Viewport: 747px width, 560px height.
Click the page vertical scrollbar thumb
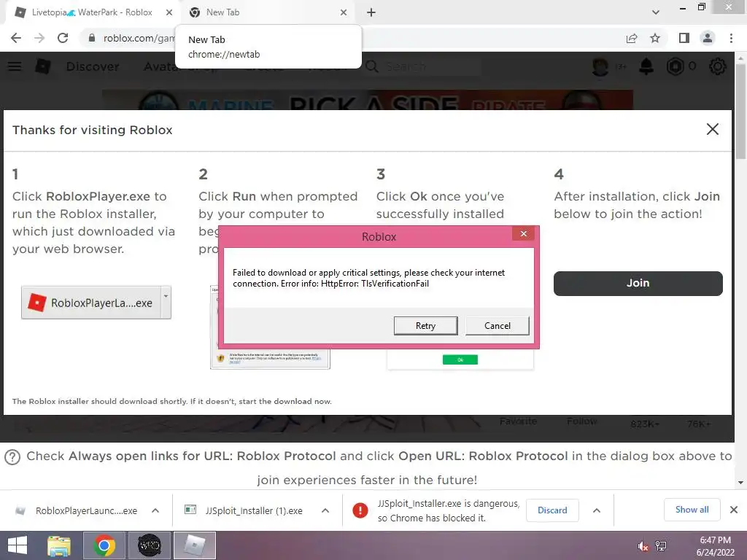tap(740, 111)
